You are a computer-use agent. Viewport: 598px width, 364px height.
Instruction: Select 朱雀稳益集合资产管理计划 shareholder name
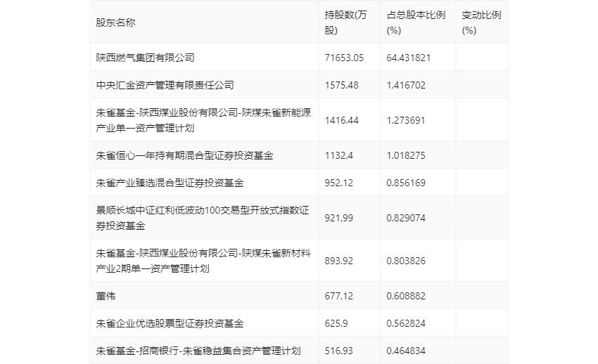[198, 351]
